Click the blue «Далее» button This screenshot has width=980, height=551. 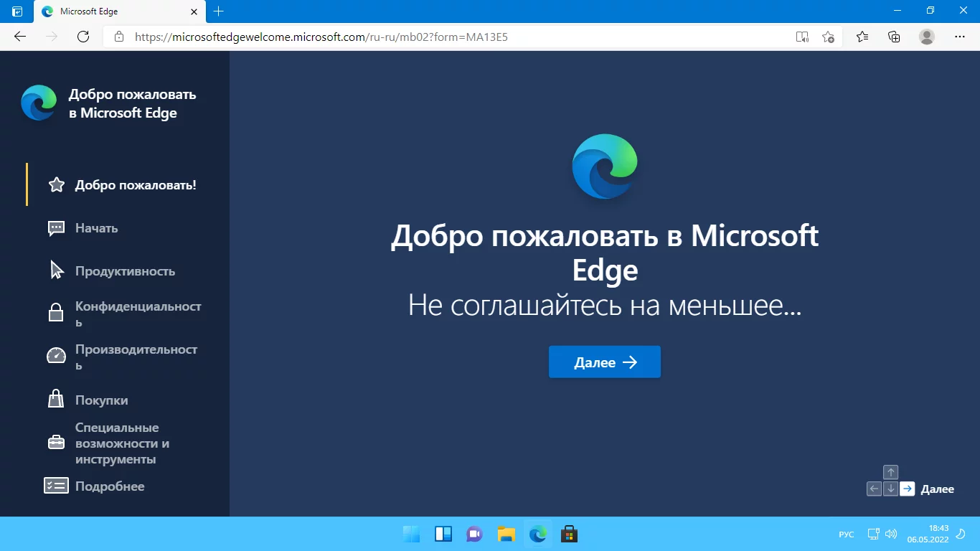click(x=605, y=362)
